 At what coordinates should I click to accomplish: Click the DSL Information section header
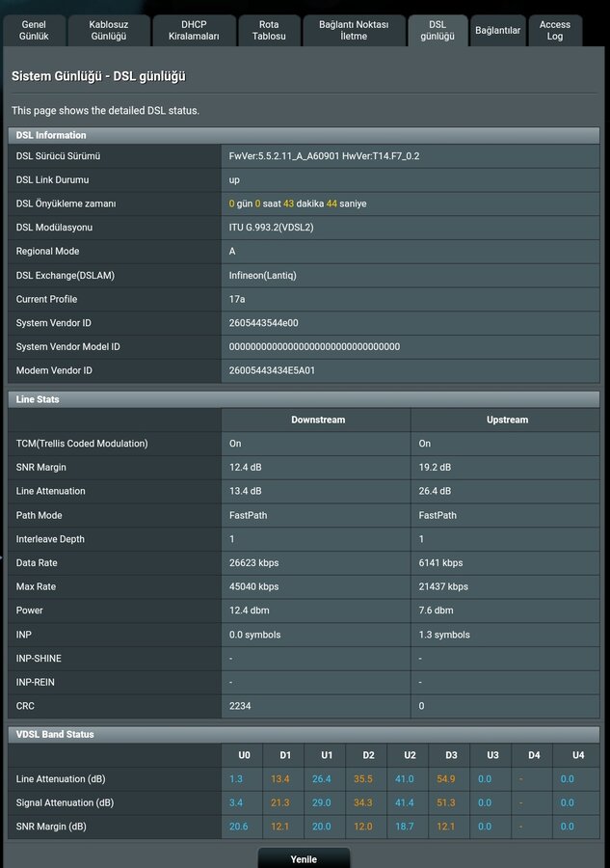pyautogui.click(x=51, y=135)
